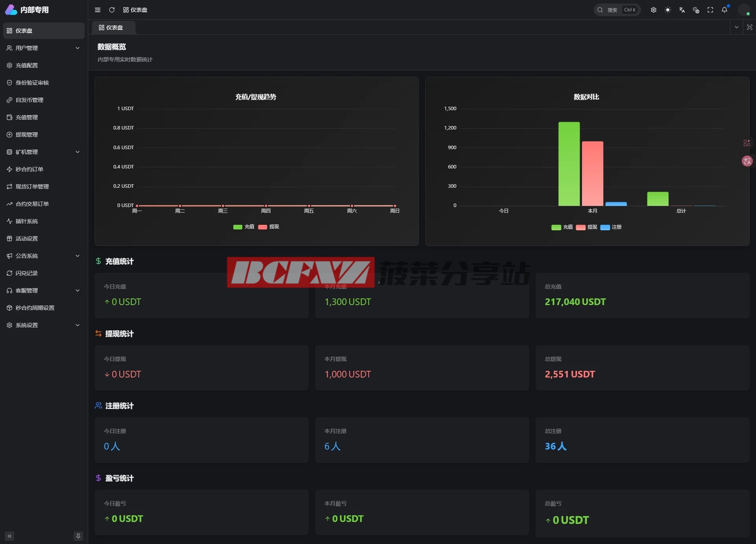The image size is (756, 544).
Task: Open preferences gear icon in header
Action: tap(653, 10)
